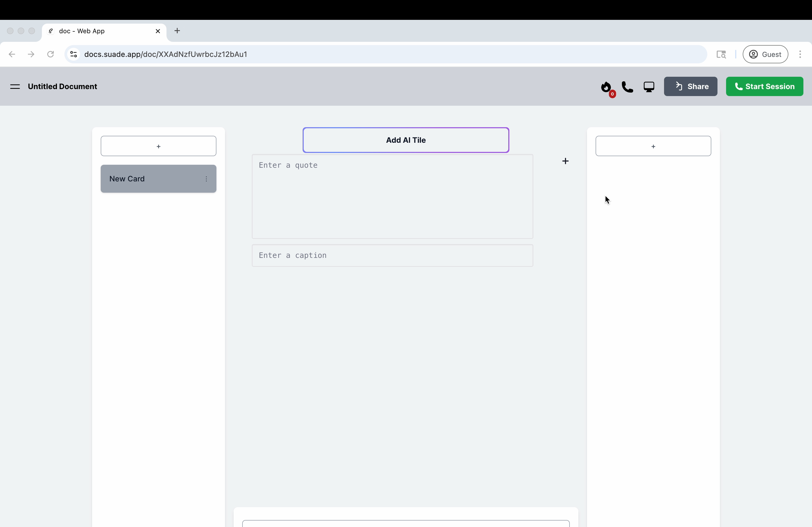812x527 pixels.
Task: View site information icon in address bar
Action: tap(73, 54)
